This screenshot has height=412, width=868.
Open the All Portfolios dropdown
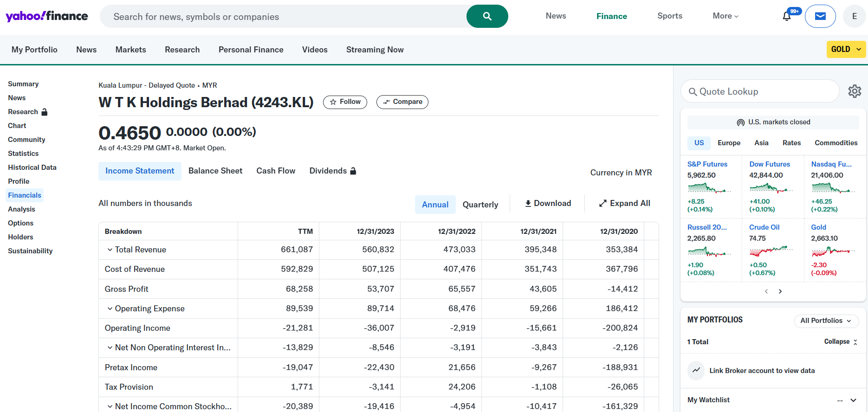826,321
